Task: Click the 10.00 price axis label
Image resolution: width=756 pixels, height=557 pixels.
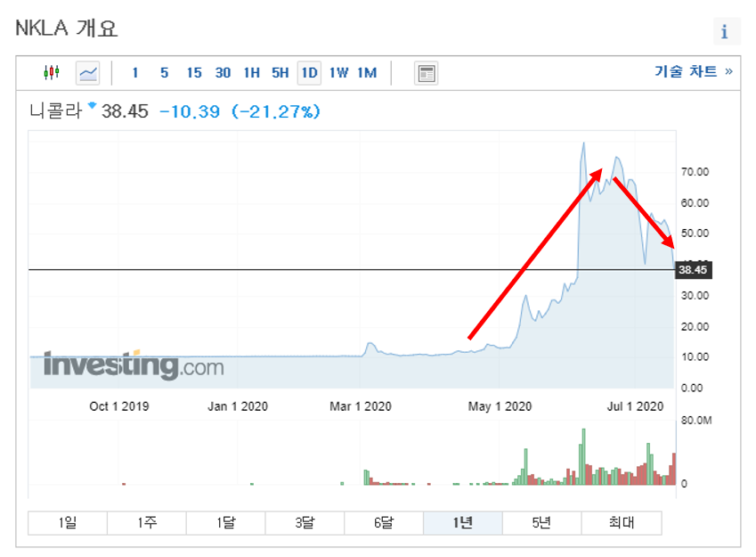Action: pyautogui.click(x=695, y=357)
